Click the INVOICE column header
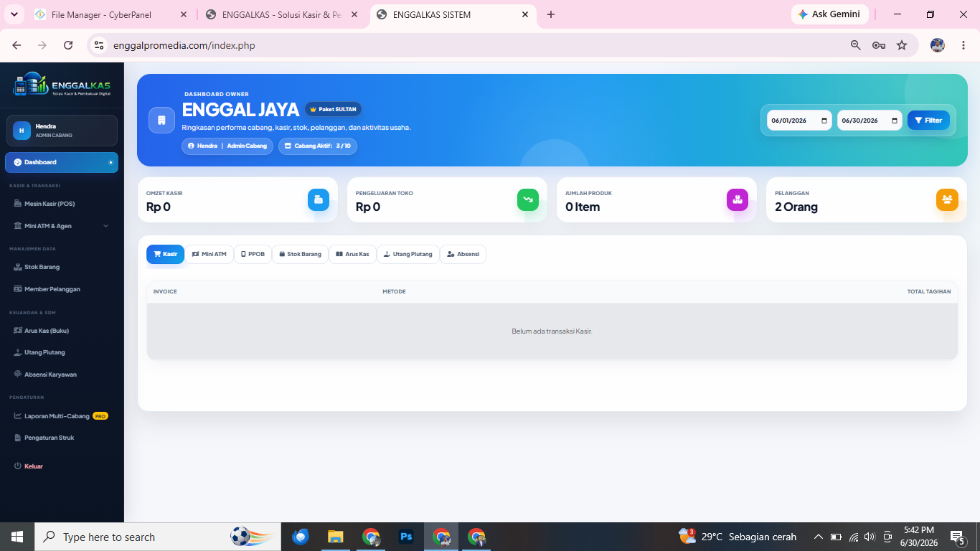Image resolution: width=980 pixels, height=551 pixels. tap(165, 291)
